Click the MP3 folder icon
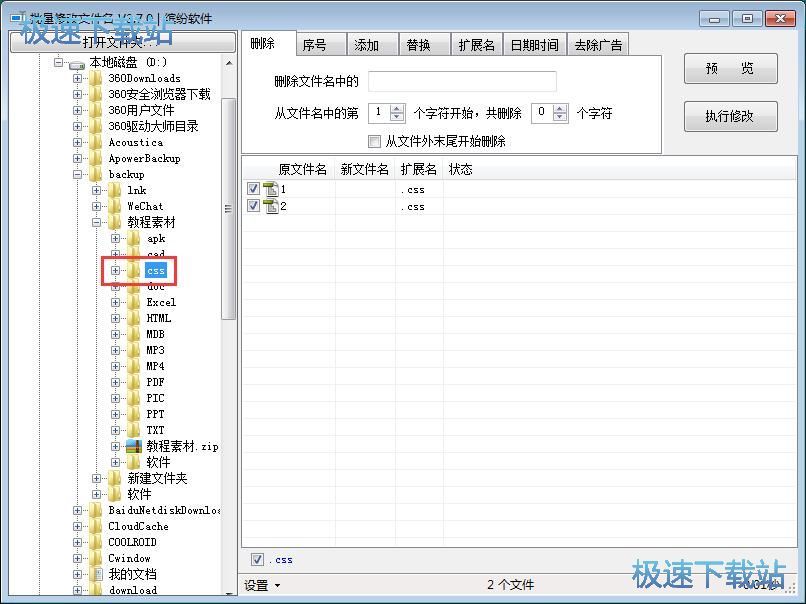 [134, 350]
